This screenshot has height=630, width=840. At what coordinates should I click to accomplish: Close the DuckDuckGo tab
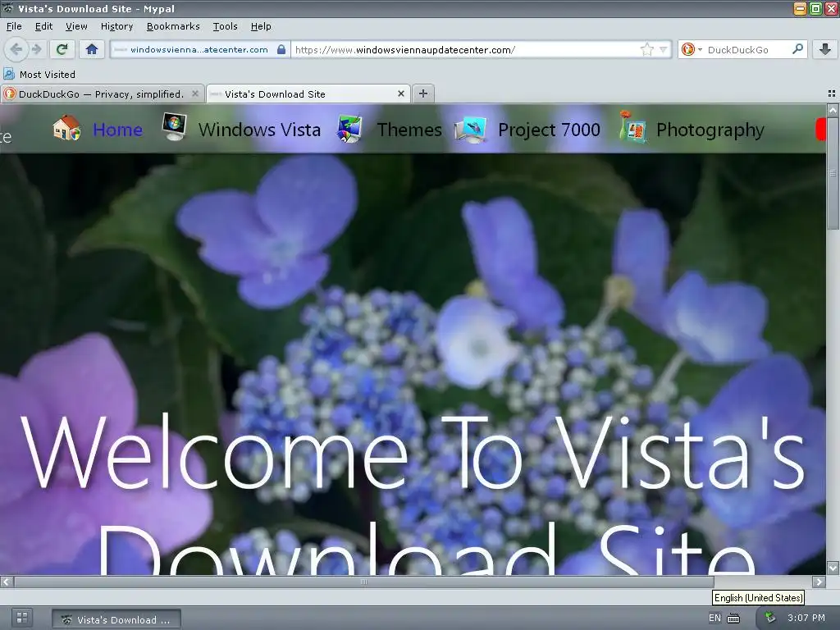click(x=195, y=94)
